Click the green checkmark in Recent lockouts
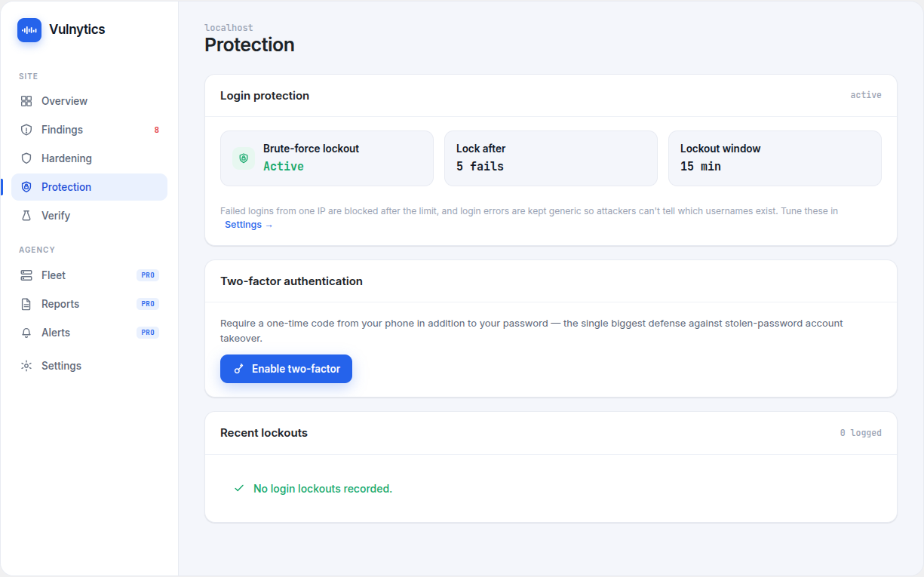This screenshot has width=924, height=577. (239, 489)
